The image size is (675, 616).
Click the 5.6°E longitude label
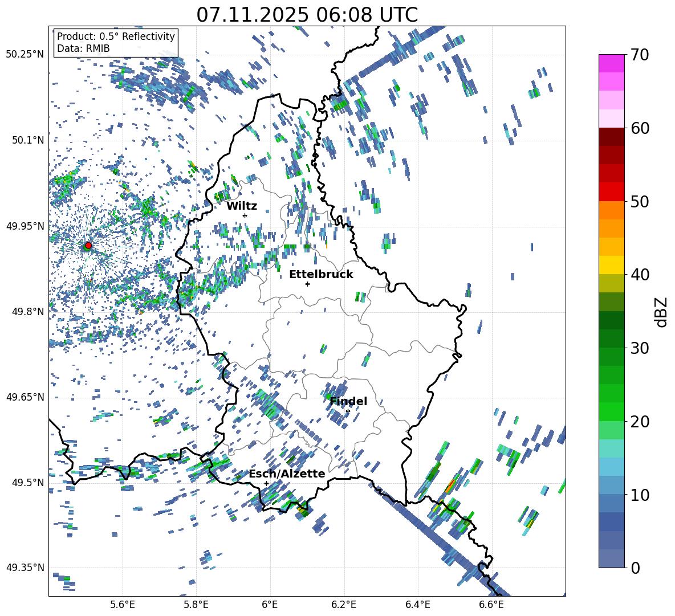[x=123, y=605]
